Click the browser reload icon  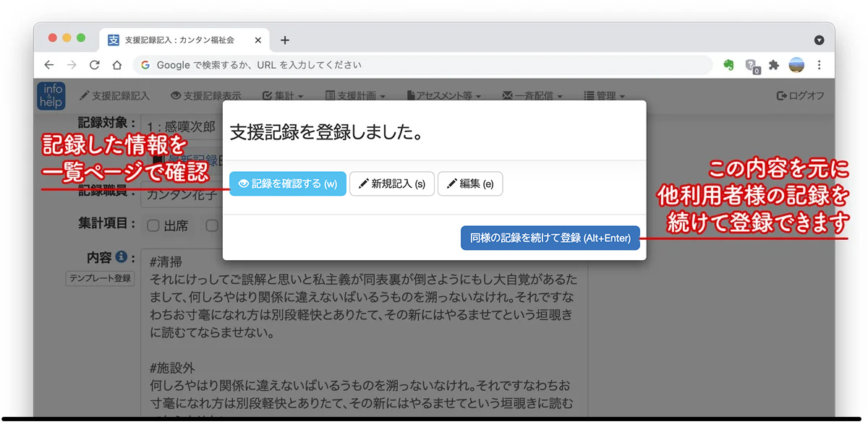[94, 65]
